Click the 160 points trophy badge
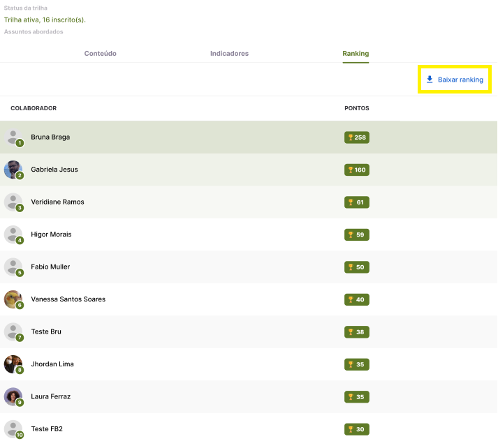 pyautogui.click(x=357, y=170)
